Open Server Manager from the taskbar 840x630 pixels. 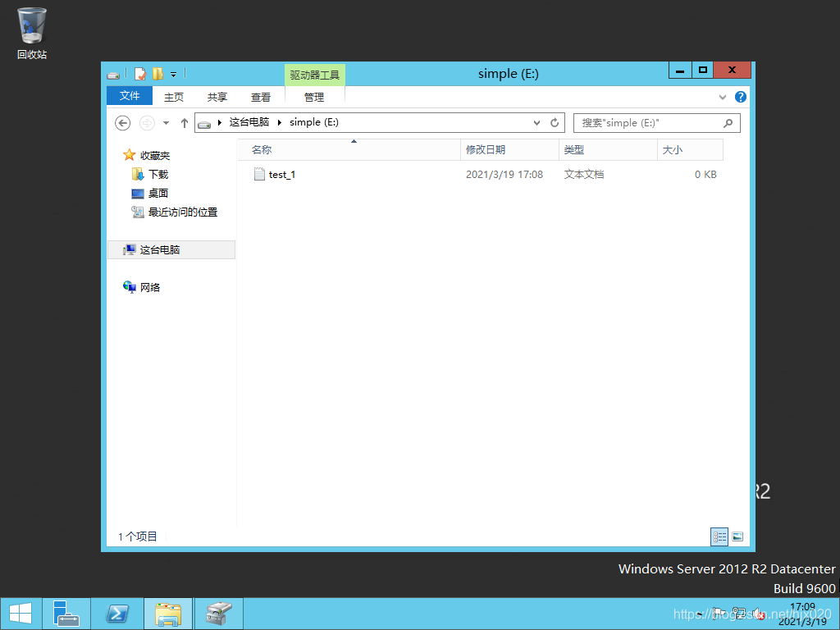pyautogui.click(x=66, y=614)
